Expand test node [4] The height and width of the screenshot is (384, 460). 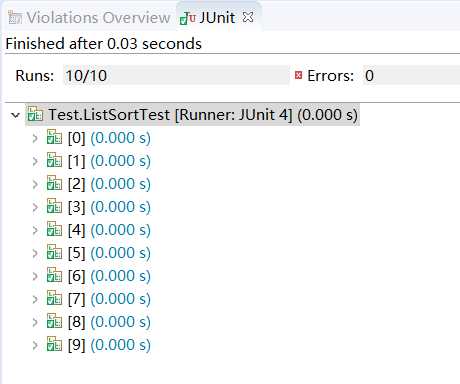pyautogui.click(x=35, y=230)
